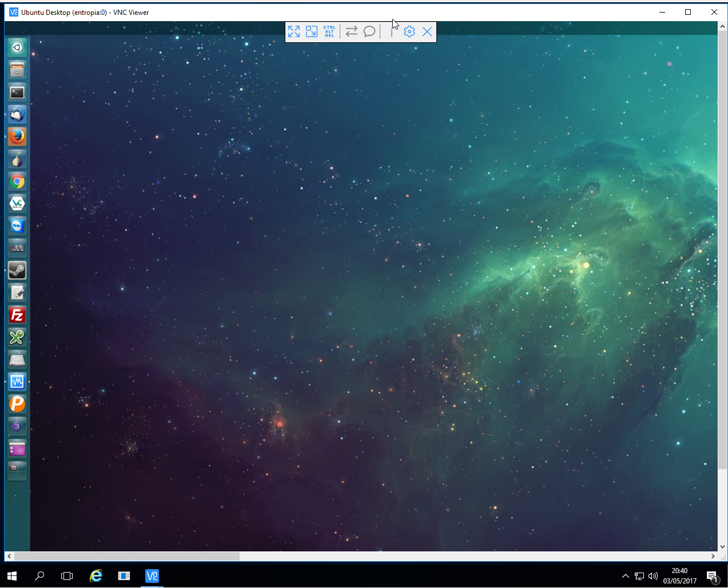The height and width of the screenshot is (588, 728).
Task: Show hidden system tray icons chevron
Action: point(625,576)
